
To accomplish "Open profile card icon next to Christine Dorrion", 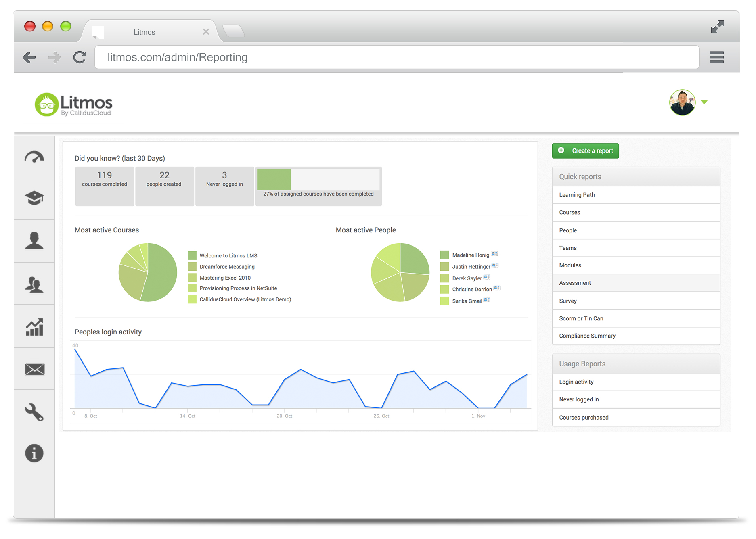I will point(497,288).
